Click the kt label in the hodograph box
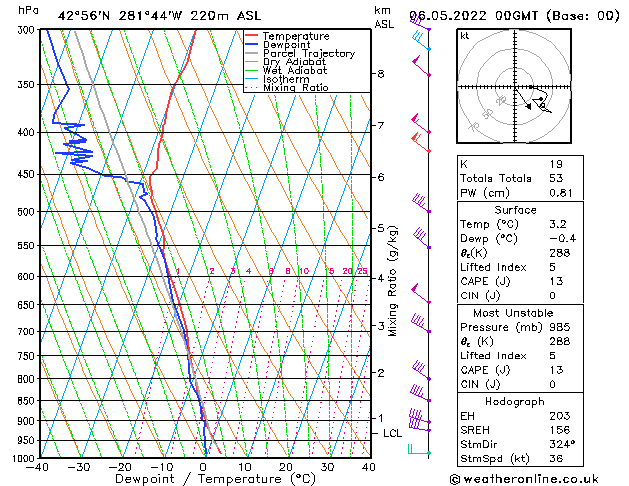The height and width of the screenshot is (486, 629). coord(465,36)
